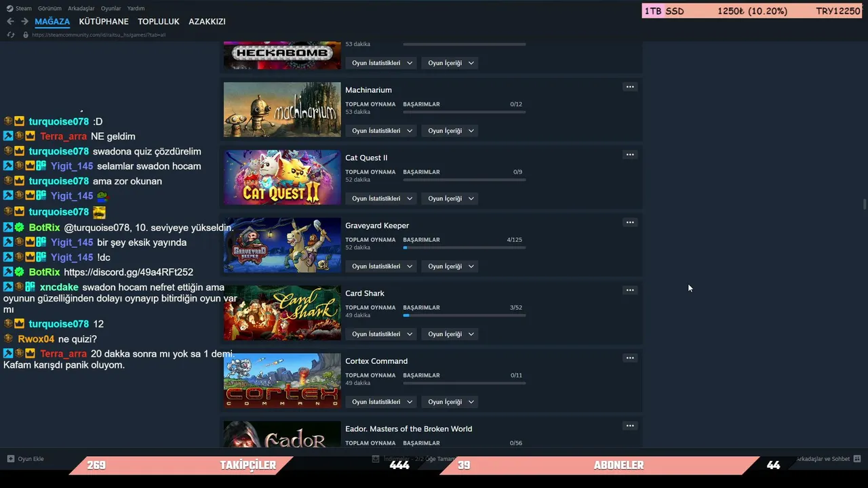868x488 pixels.
Task: Open the Card Shark title link
Action: (365, 293)
